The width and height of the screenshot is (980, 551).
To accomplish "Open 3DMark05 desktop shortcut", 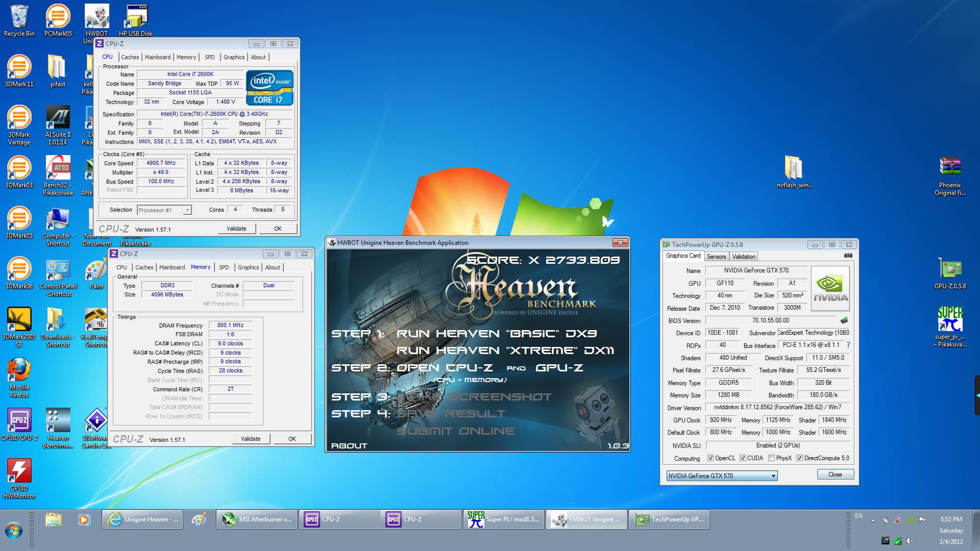I will coord(19,222).
